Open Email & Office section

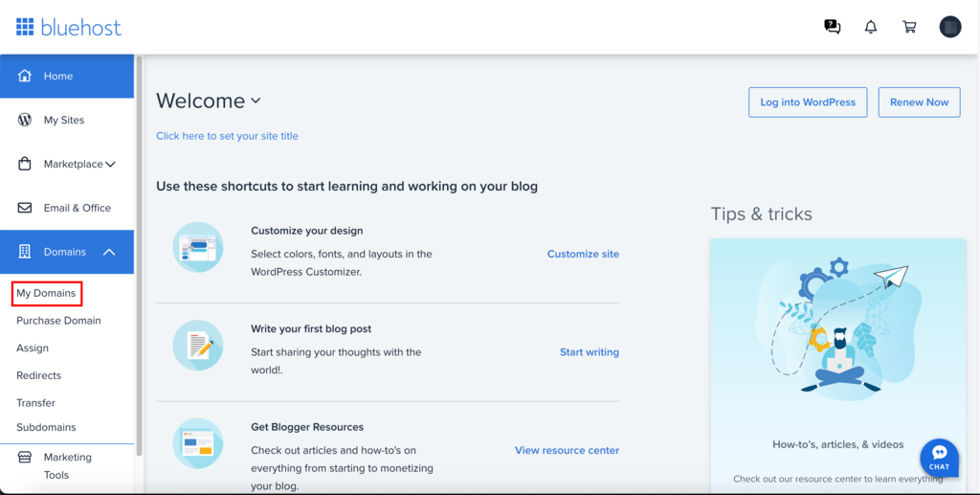coord(77,208)
